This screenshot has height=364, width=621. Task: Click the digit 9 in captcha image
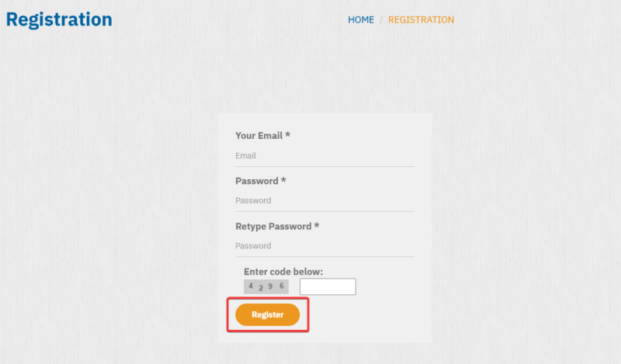[270, 286]
